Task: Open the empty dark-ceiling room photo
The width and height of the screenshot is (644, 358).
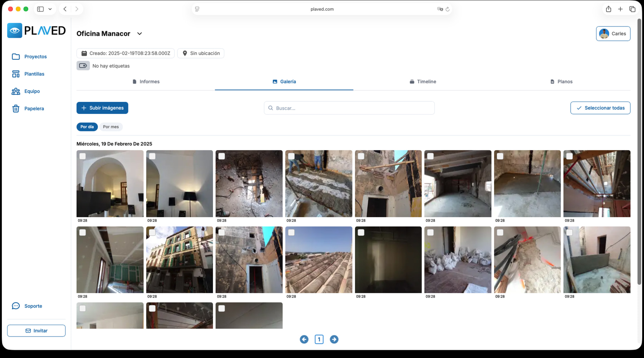Action: 458,184
